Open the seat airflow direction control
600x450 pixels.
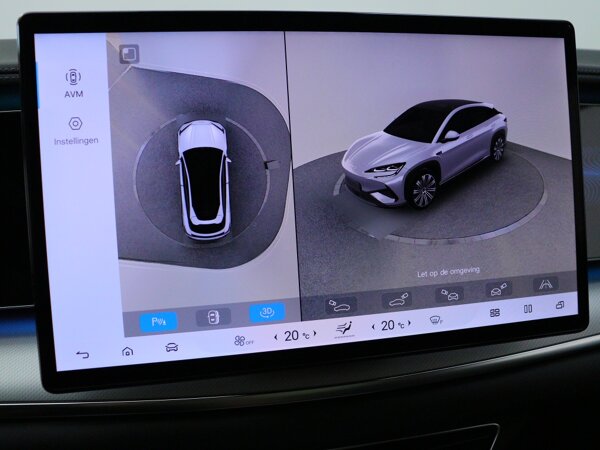tap(344, 330)
